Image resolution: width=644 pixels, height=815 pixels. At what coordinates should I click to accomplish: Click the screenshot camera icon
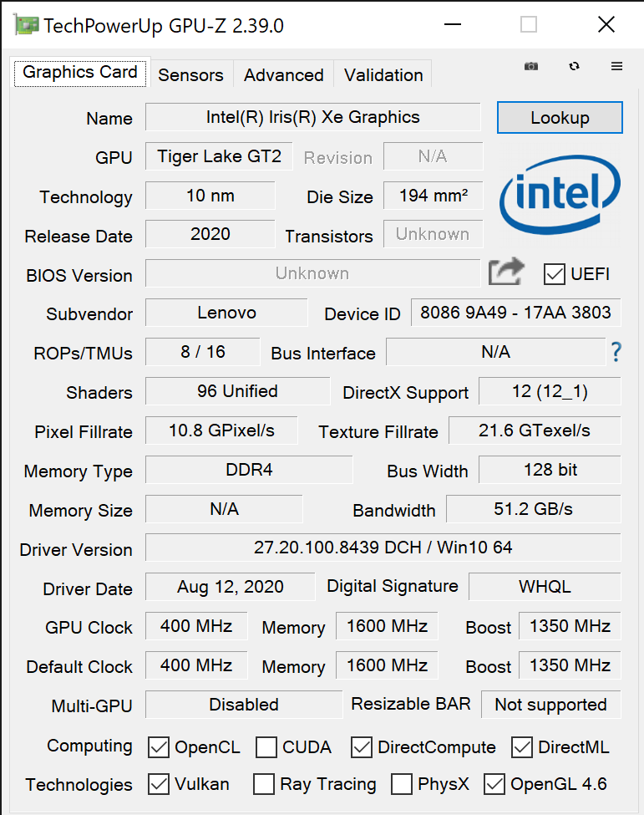pos(531,67)
